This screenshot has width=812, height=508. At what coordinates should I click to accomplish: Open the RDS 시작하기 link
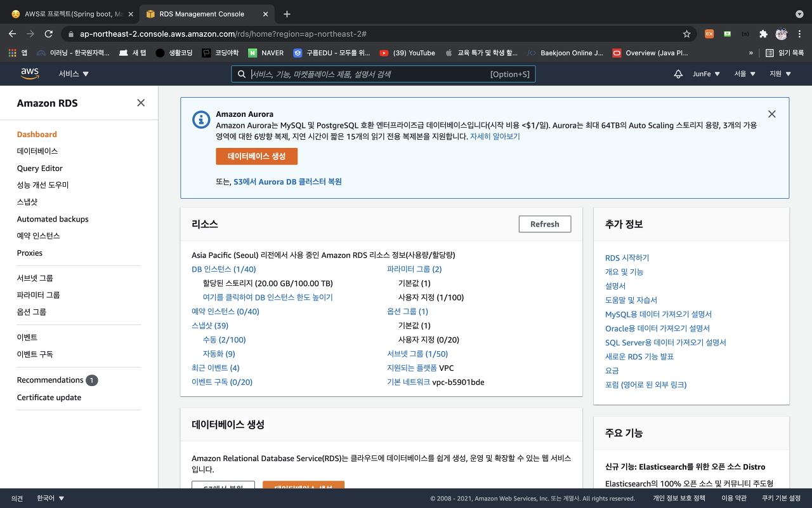[627, 258]
